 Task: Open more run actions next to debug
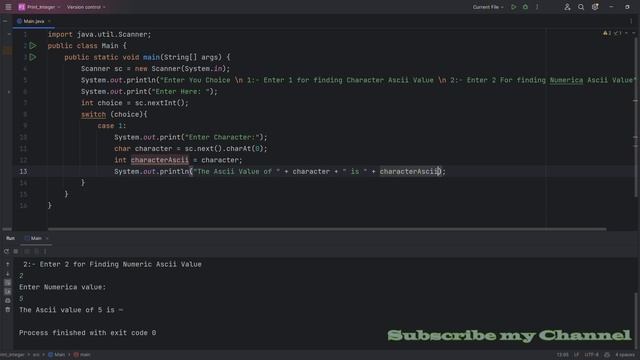tap(537, 7)
